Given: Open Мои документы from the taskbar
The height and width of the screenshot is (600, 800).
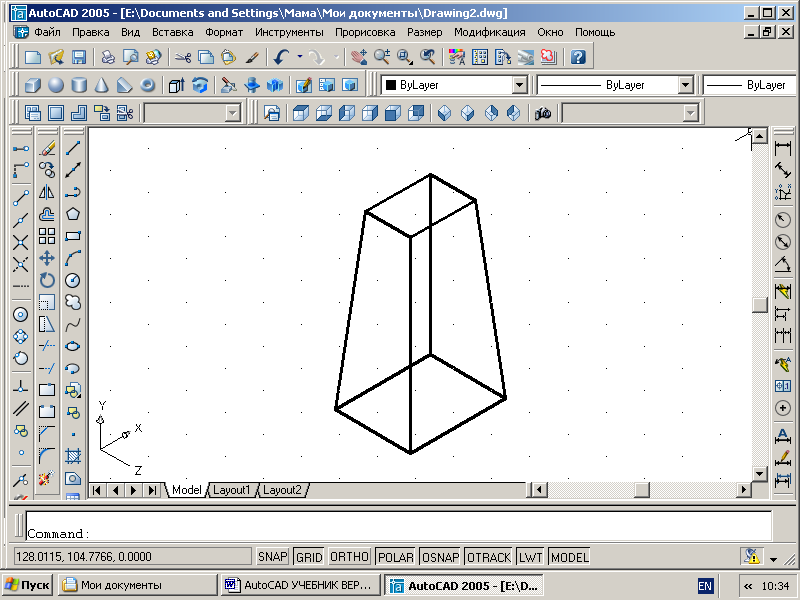Looking at the screenshot, I should tap(138, 585).
